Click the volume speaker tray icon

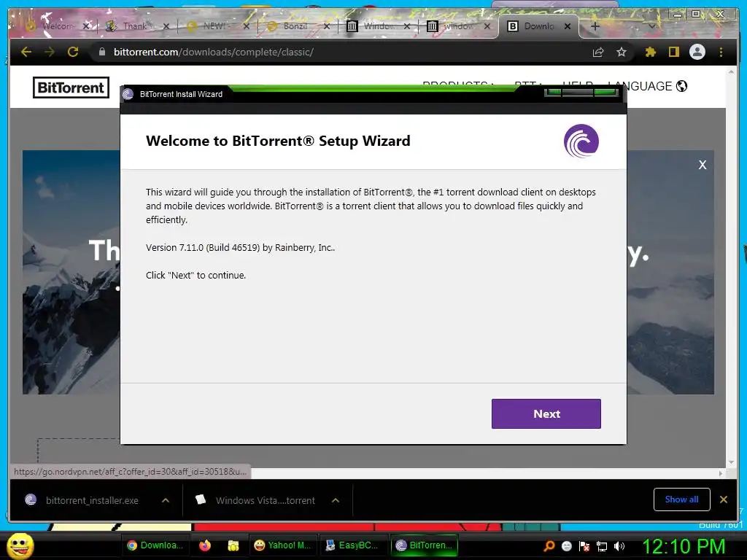tap(619, 546)
